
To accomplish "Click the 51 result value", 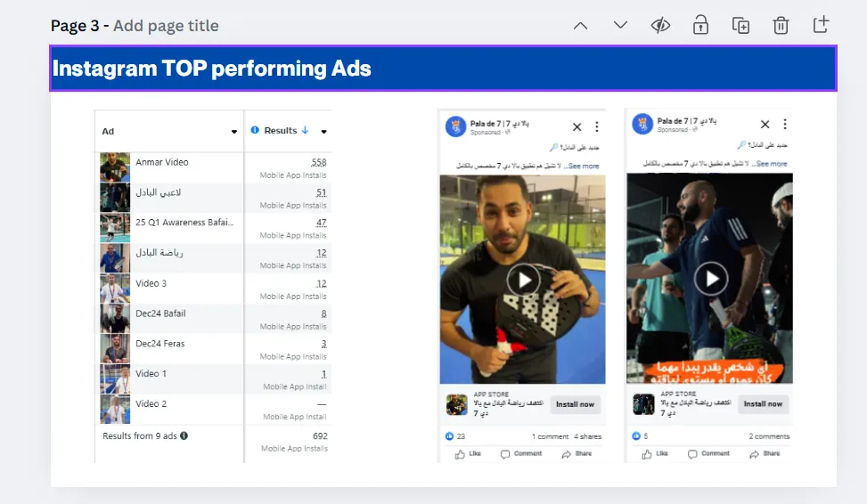I will point(322,192).
